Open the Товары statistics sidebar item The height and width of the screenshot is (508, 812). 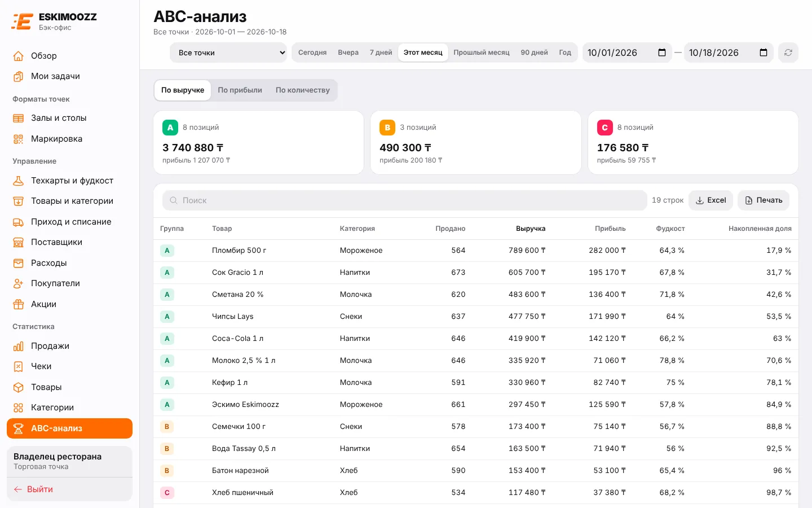pos(70,387)
